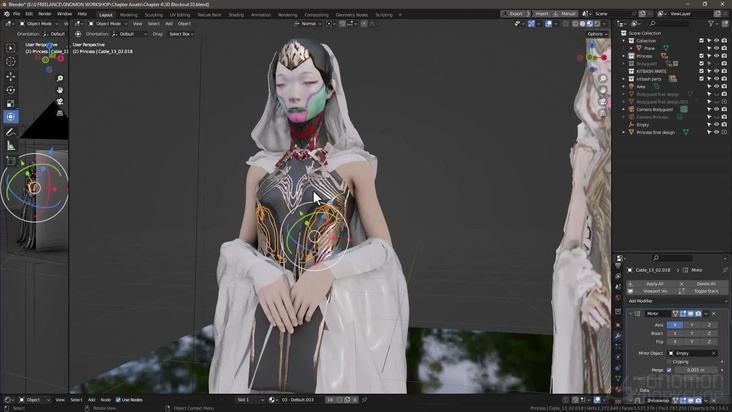This screenshot has height=412, width=732.
Task: Click Toggle Stack button
Action: (703, 291)
